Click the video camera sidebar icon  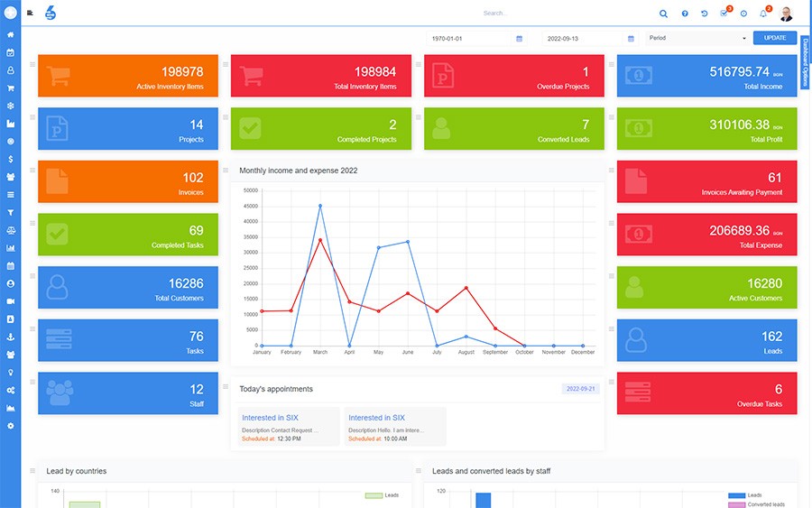pyautogui.click(x=10, y=301)
